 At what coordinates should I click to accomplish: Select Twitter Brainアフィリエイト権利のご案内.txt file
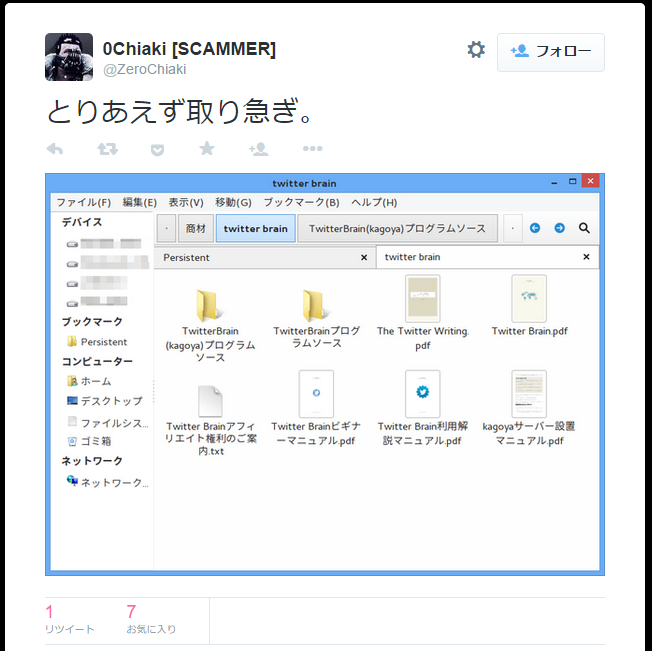coord(211,421)
